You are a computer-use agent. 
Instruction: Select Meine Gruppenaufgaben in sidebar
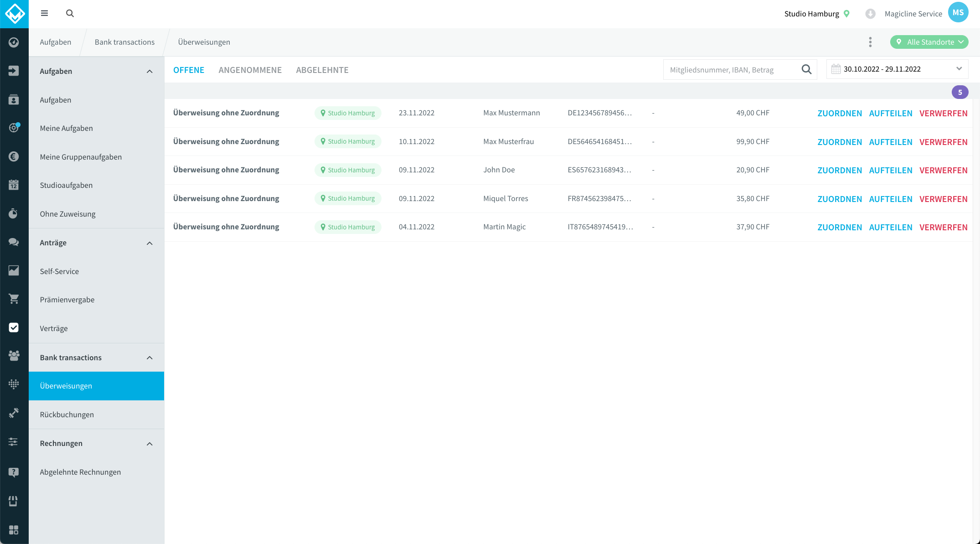(96, 157)
